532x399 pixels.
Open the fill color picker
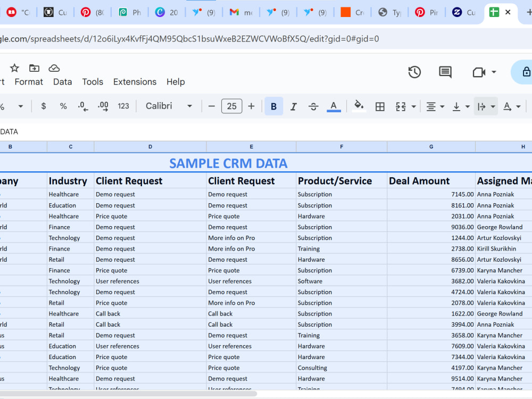[359, 106]
